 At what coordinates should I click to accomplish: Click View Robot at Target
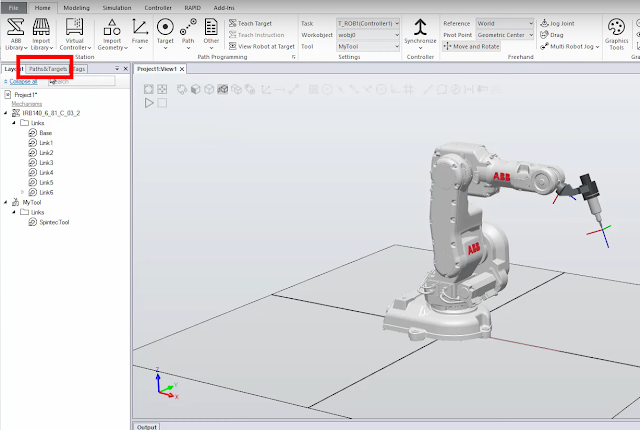click(x=262, y=46)
